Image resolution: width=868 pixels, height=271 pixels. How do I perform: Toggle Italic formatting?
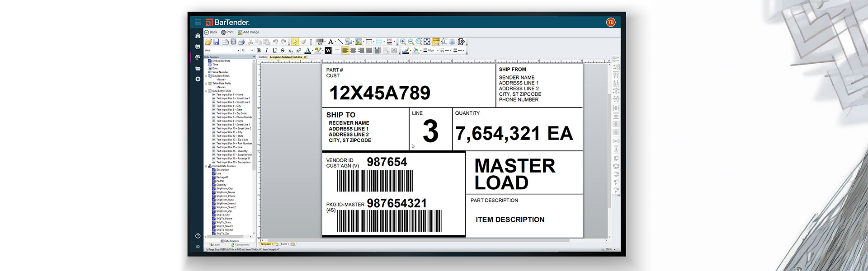tap(267, 51)
